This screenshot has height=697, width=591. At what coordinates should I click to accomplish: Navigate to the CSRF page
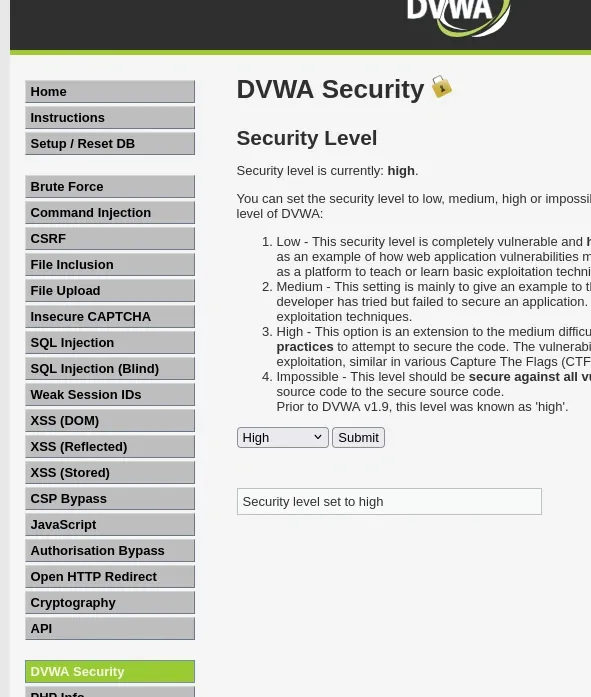click(110, 239)
